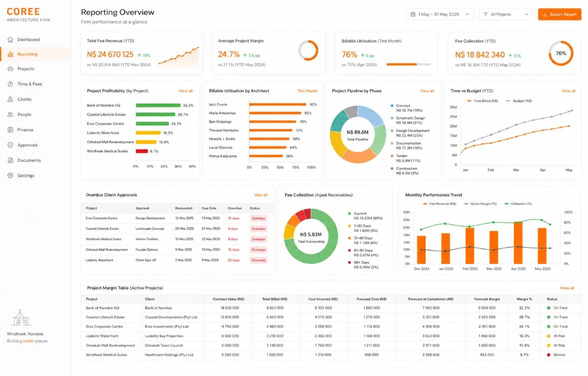Viewport: 588px width, 376px height.
Task: Click 'Coastal Lifestyle Estate' in margin table
Action: 105,317
